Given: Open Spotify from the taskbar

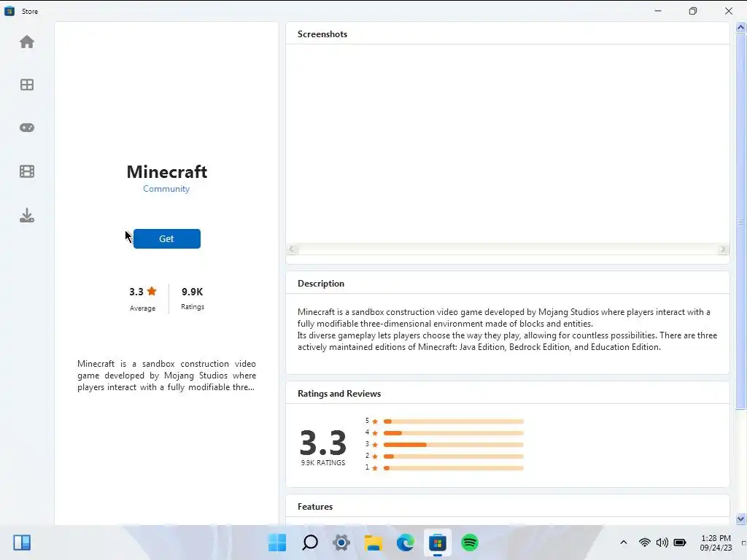Looking at the screenshot, I should [470, 542].
